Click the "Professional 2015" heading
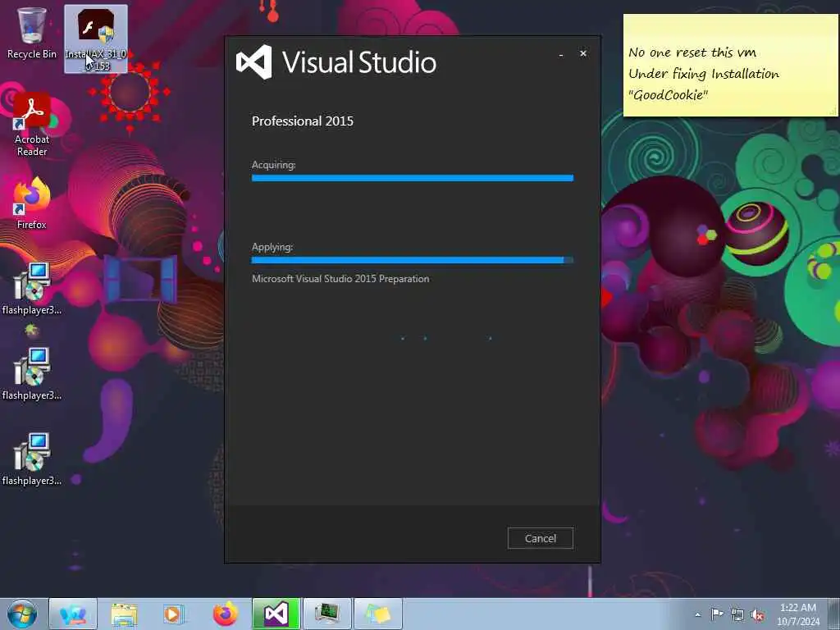Image resolution: width=840 pixels, height=630 pixels. (303, 121)
